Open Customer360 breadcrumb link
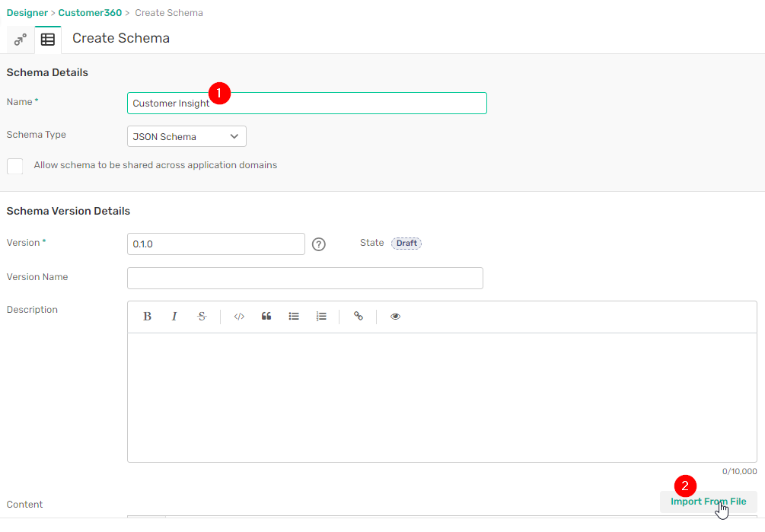 pyautogui.click(x=90, y=13)
